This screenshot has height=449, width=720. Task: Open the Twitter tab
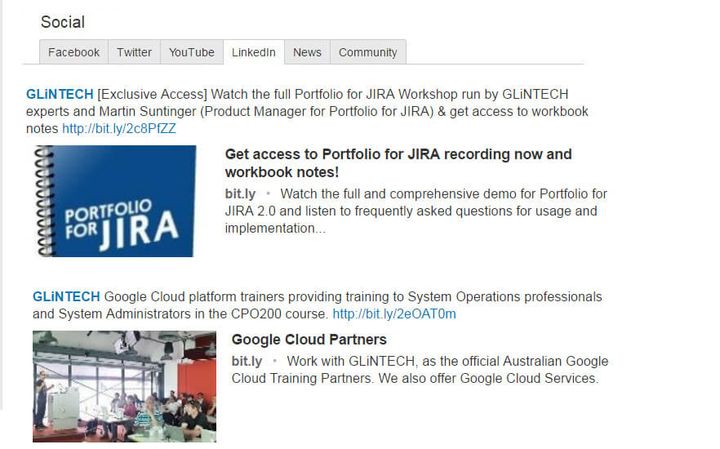[x=134, y=52]
